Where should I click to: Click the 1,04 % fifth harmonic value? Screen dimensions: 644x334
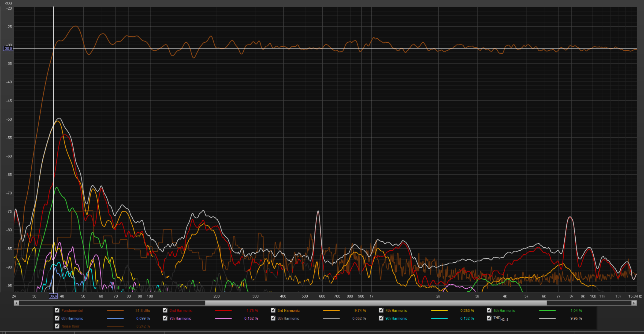(x=576, y=311)
